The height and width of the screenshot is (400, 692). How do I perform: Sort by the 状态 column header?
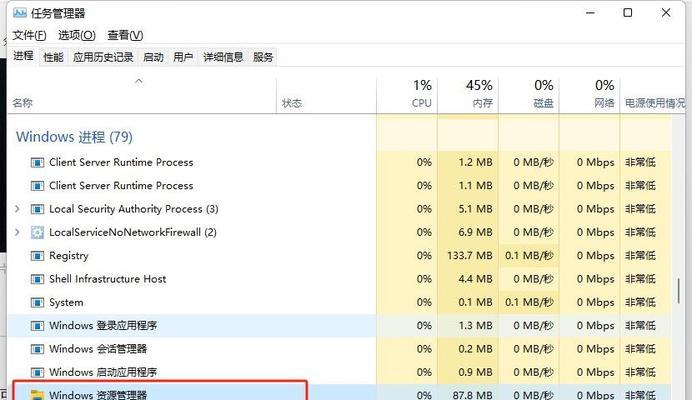292,103
